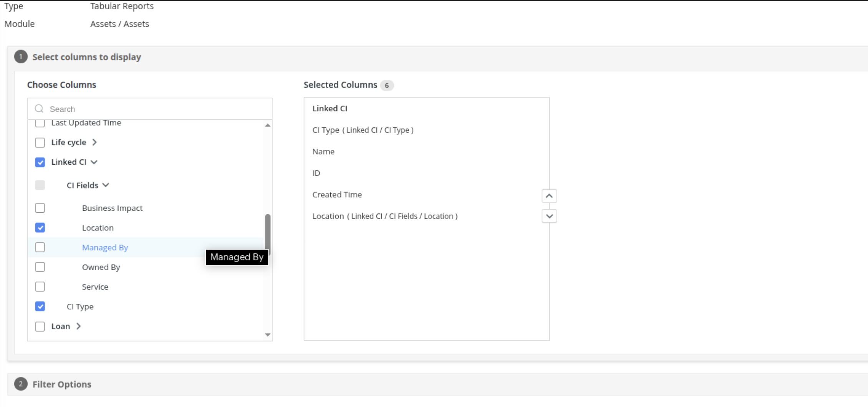The image size is (868, 407).
Task: Click the search magnifier icon
Action: [x=39, y=109]
